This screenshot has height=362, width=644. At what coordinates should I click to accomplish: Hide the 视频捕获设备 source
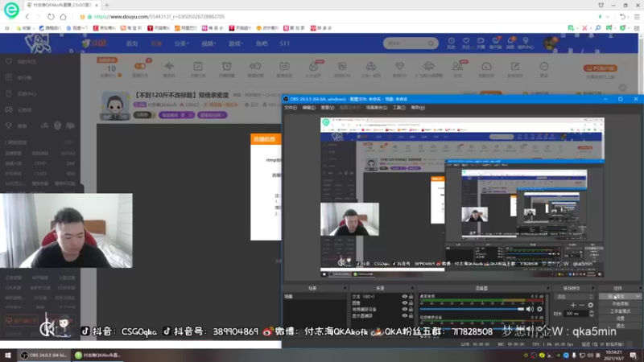point(405,309)
